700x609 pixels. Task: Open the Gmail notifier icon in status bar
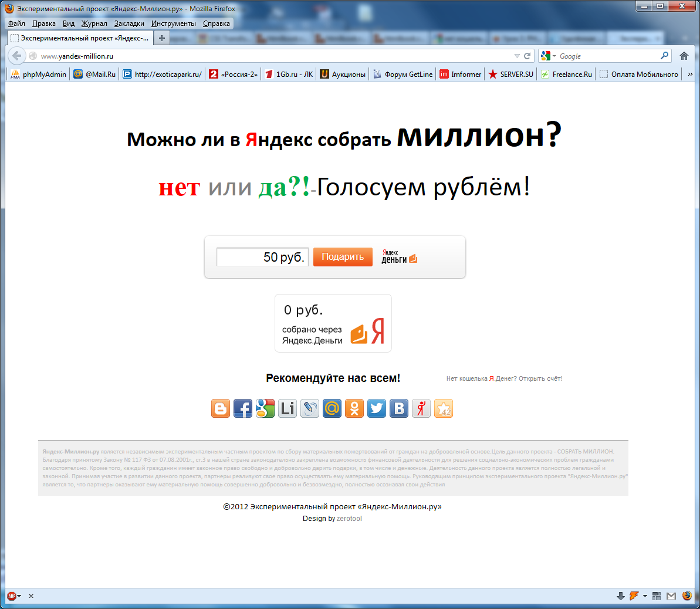[x=672, y=596]
